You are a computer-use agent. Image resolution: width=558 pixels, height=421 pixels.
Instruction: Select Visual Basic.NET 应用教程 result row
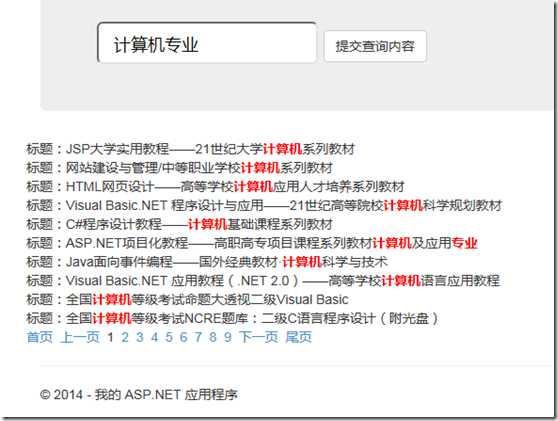[263, 281]
